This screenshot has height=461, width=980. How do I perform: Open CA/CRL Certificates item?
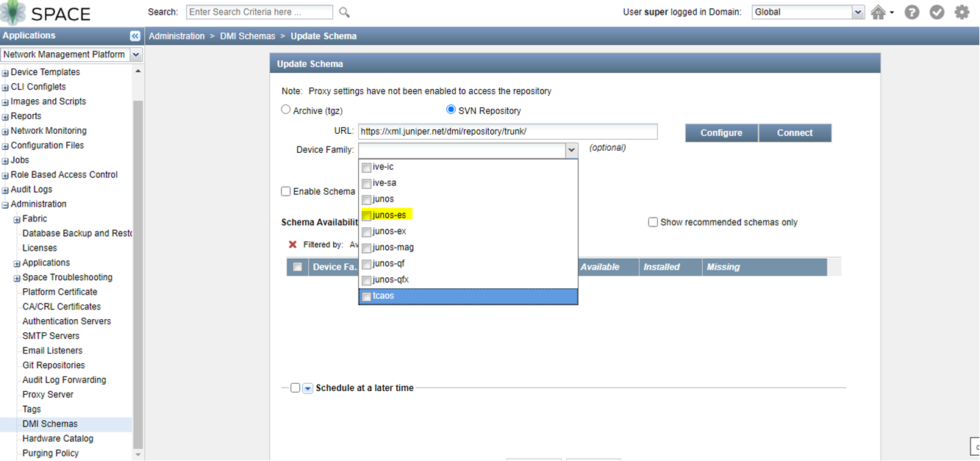pyautogui.click(x=62, y=307)
